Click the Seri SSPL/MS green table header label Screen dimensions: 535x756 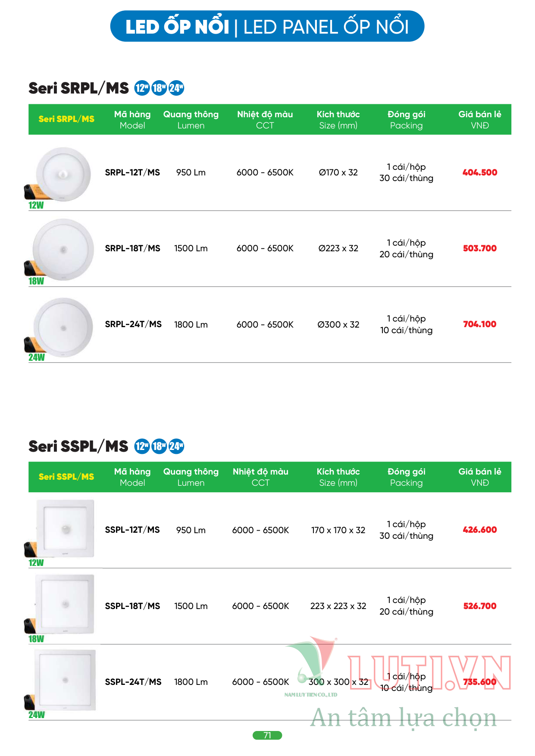tap(66, 477)
